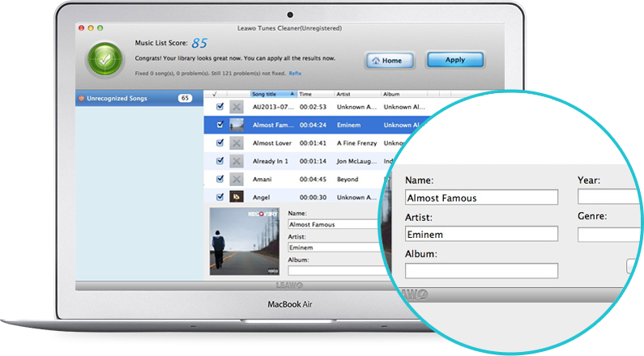The height and width of the screenshot is (356, 644).
Task: Select the Amani song title
Action: click(x=262, y=180)
